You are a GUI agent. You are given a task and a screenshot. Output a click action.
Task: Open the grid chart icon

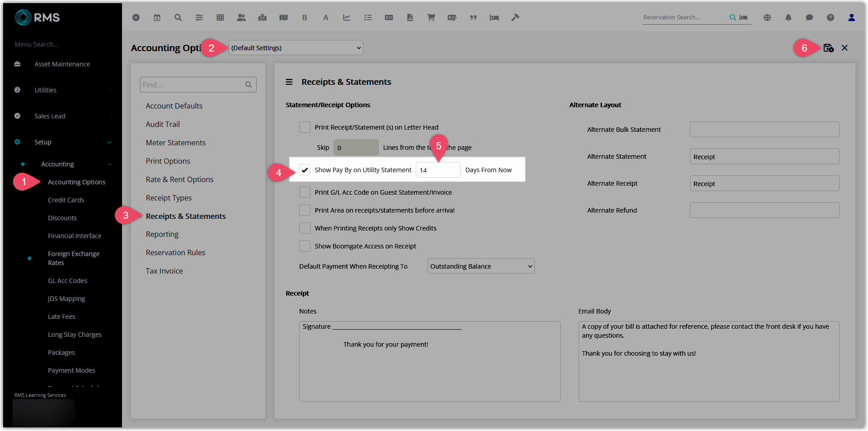pos(220,17)
